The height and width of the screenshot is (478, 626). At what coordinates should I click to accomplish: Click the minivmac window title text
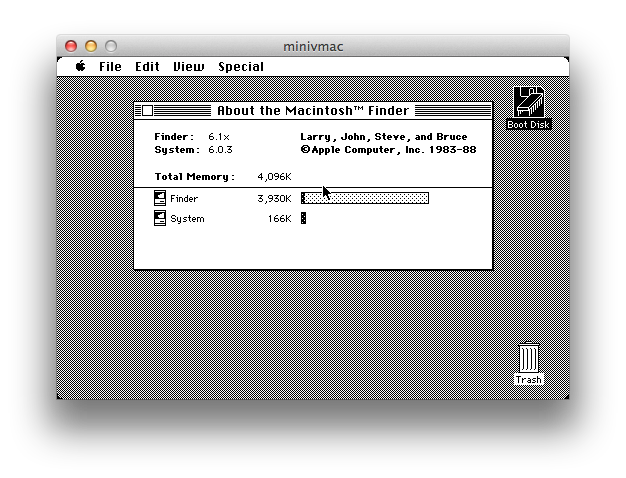click(313, 47)
